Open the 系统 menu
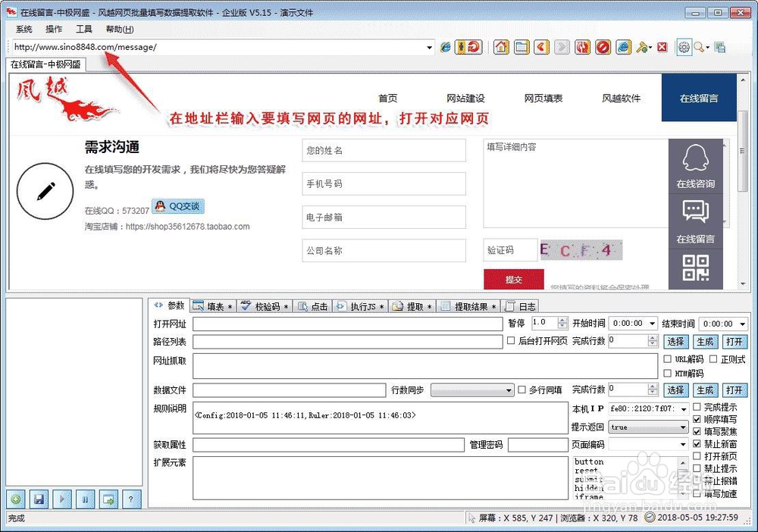This screenshot has width=758, height=532. 23,29
